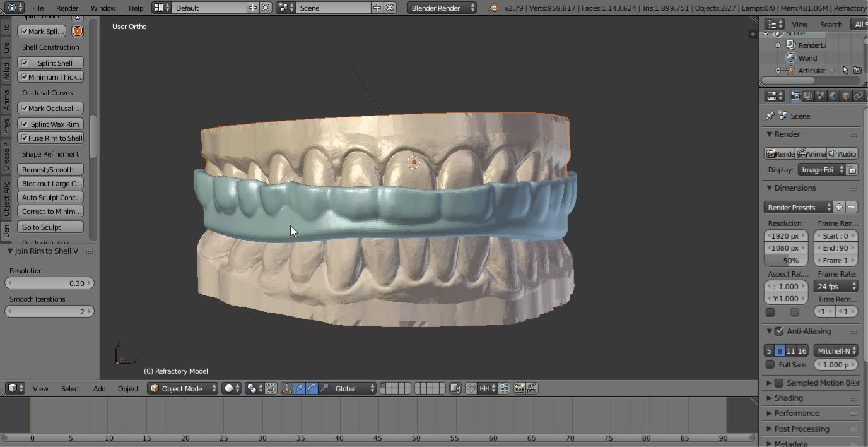Open the screen layout browse icon

click(161, 8)
